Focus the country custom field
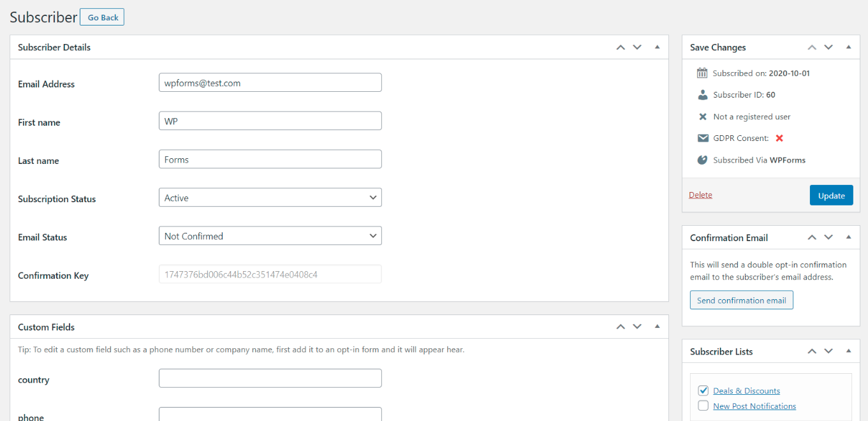 tap(270, 378)
